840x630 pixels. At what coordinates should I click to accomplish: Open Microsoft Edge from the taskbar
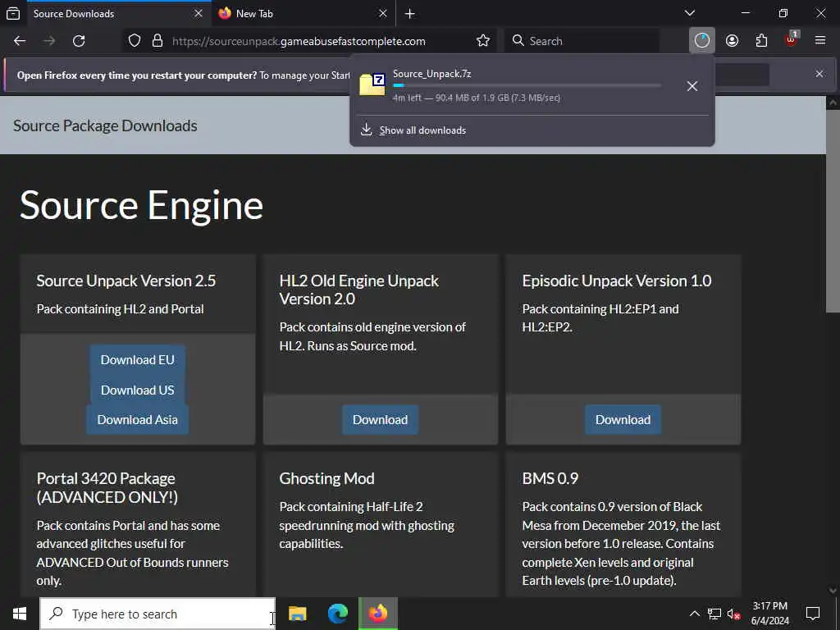[337, 614]
